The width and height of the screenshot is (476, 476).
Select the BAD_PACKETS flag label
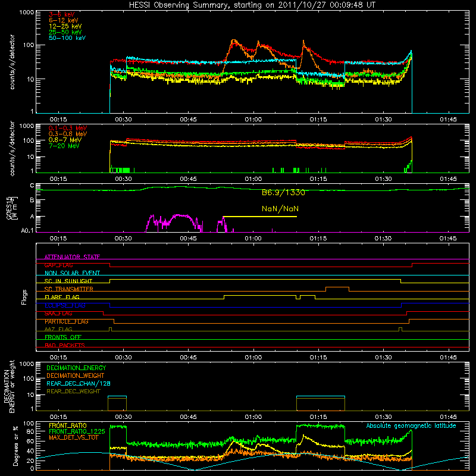(65, 345)
